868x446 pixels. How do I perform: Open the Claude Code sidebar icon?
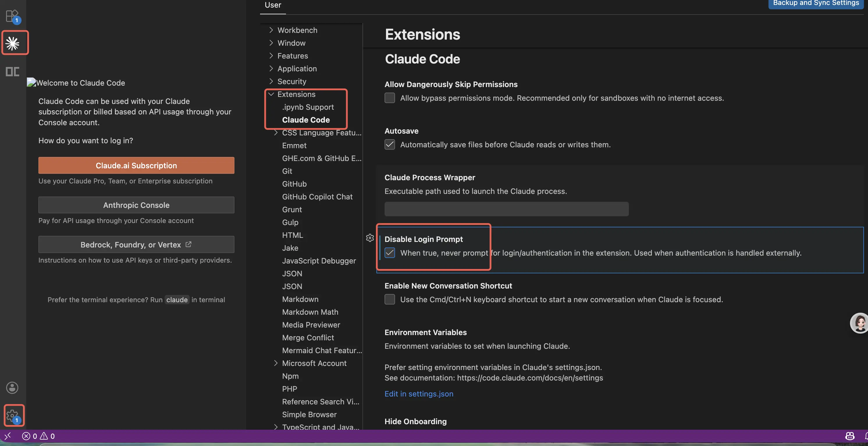pos(13,43)
